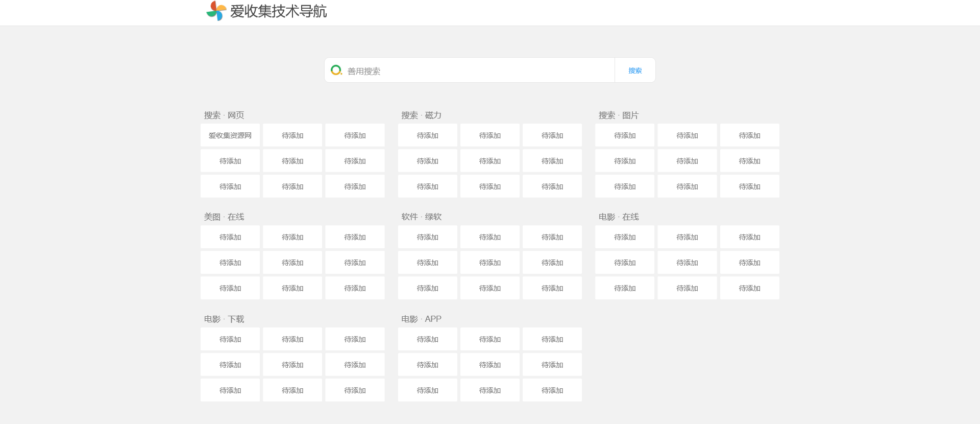This screenshot has width=980, height=424.
Task: Open the 爱收集资源网 link
Action: (230, 135)
